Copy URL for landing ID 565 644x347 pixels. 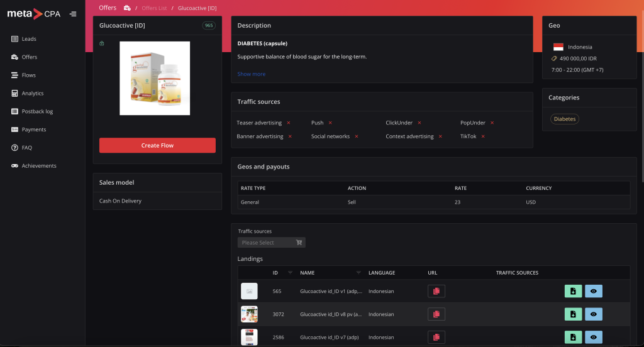(x=436, y=291)
